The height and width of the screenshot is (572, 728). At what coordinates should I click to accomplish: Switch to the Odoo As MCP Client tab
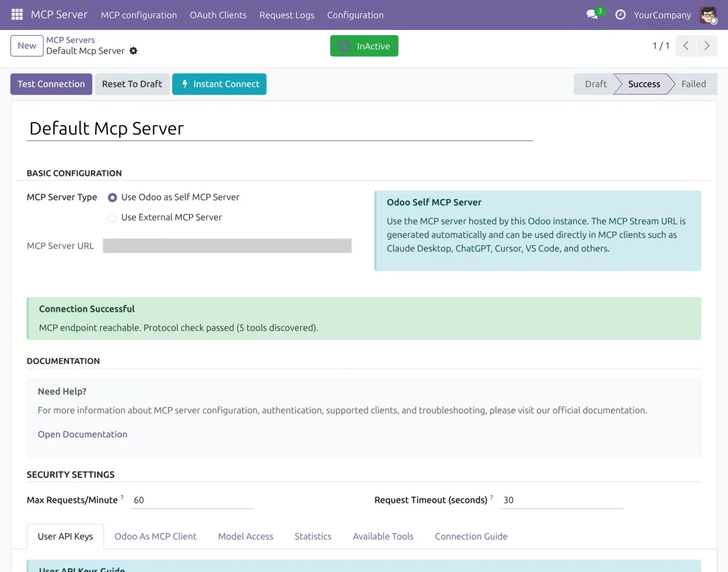tap(155, 536)
